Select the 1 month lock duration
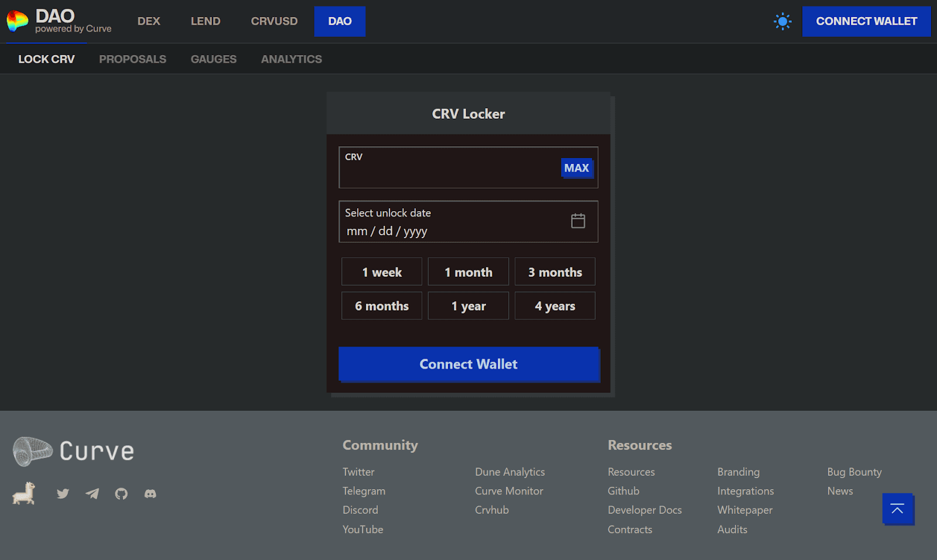 tap(468, 272)
